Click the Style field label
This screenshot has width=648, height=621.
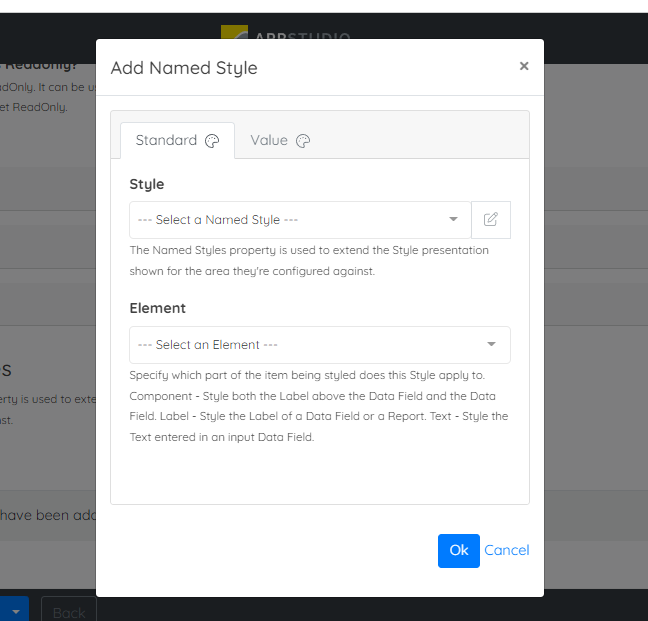147,184
